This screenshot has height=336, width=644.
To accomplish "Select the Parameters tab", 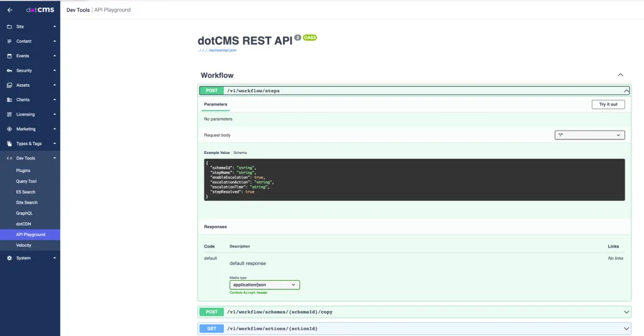I will [x=216, y=104].
